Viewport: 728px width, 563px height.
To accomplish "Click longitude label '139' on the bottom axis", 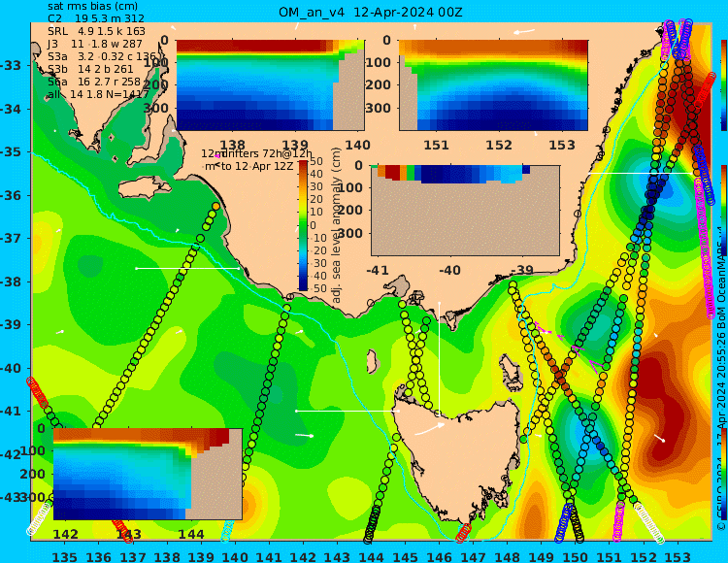I will point(201,557).
